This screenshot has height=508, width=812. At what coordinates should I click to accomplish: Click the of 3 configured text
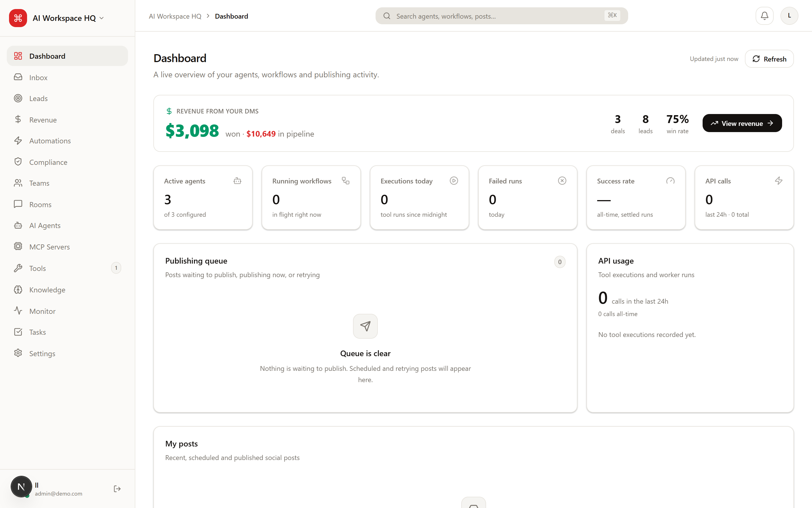(185, 214)
